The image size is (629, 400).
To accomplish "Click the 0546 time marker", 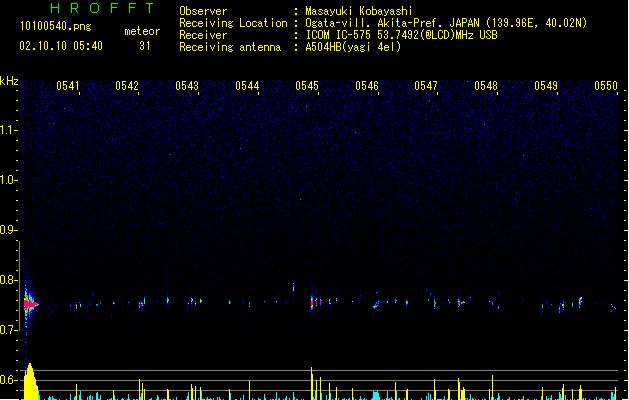I will click(367, 86).
